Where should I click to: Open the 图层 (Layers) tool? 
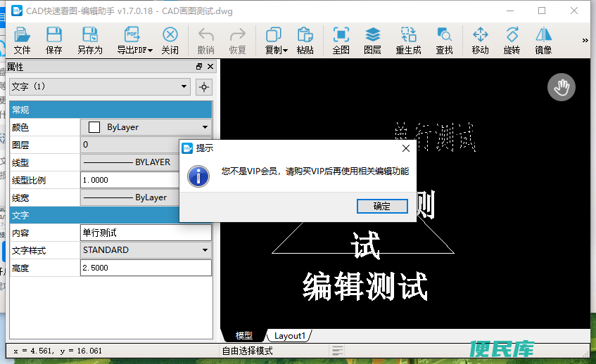pos(372,41)
